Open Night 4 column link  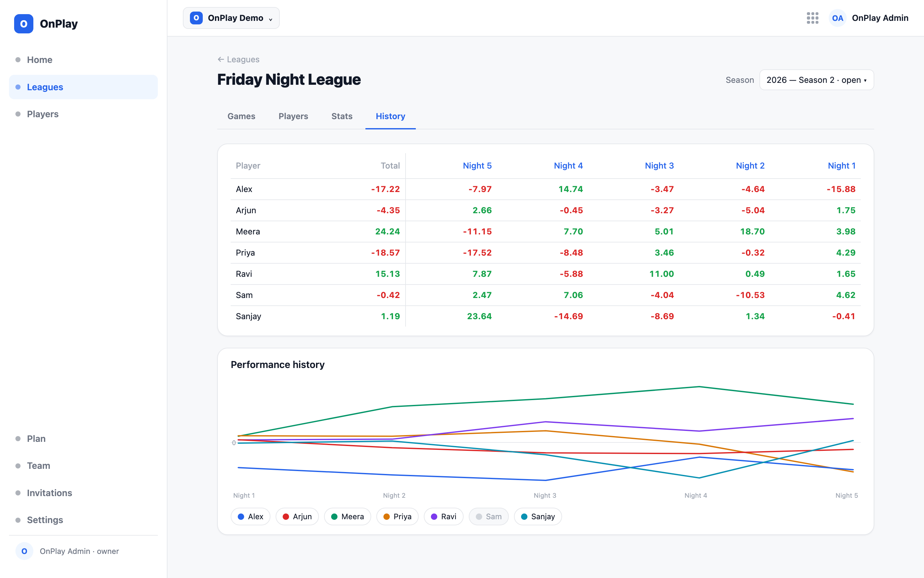pyautogui.click(x=568, y=165)
